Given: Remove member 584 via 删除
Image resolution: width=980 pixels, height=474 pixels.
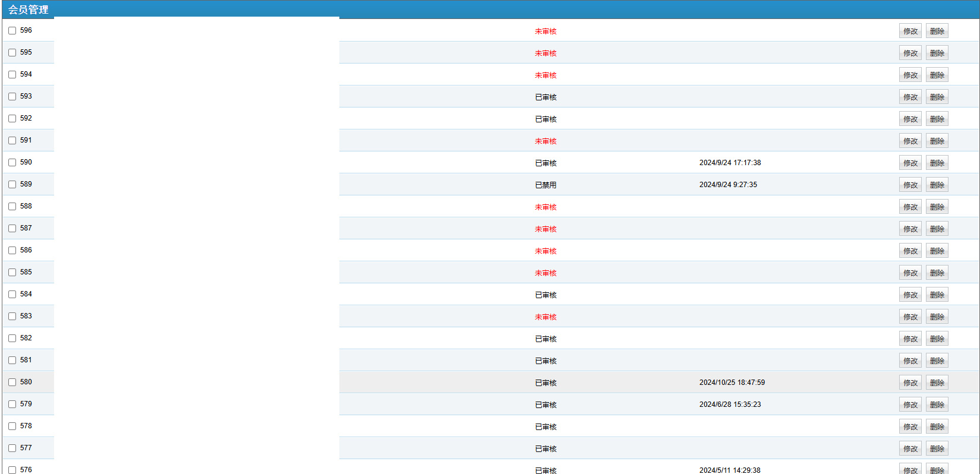Looking at the screenshot, I should point(937,295).
